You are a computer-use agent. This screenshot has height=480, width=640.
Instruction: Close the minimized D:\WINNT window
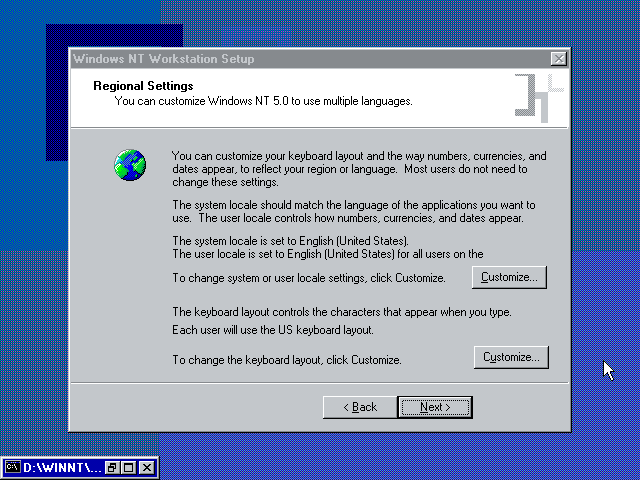click(147, 467)
